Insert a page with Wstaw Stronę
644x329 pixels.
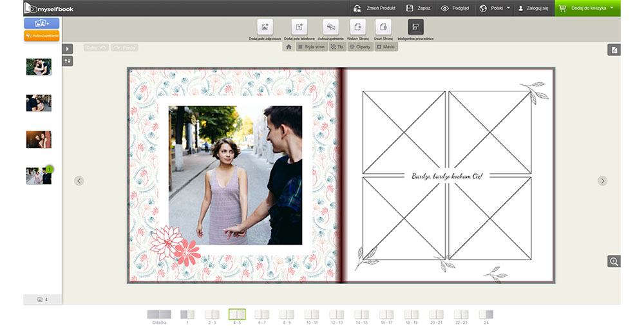click(x=357, y=27)
